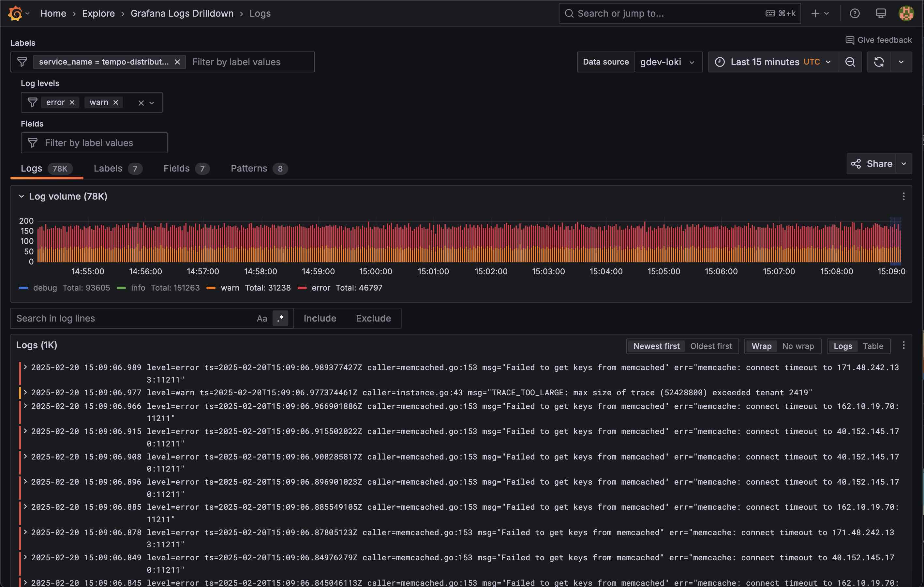The height and width of the screenshot is (587, 924).
Task: Toggle the regex search button
Action: pyautogui.click(x=280, y=318)
